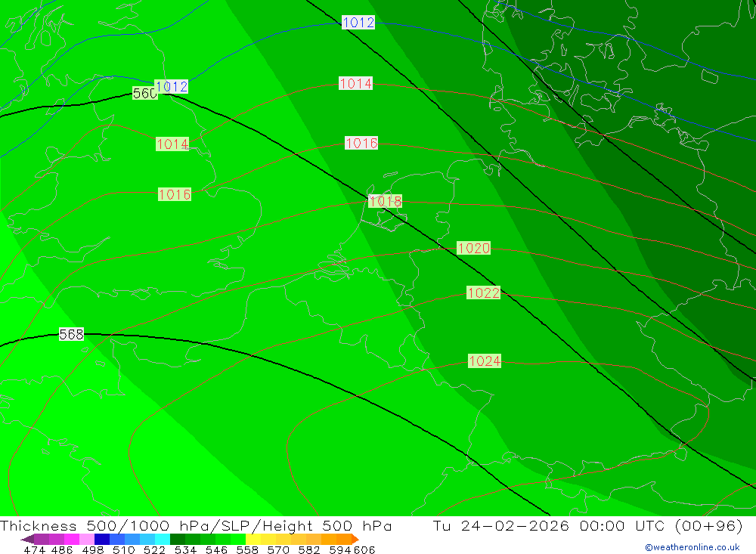The width and height of the screenshot is (756, 554).
Task: Click the 582 legend value
Action: (x=309, y=549)
